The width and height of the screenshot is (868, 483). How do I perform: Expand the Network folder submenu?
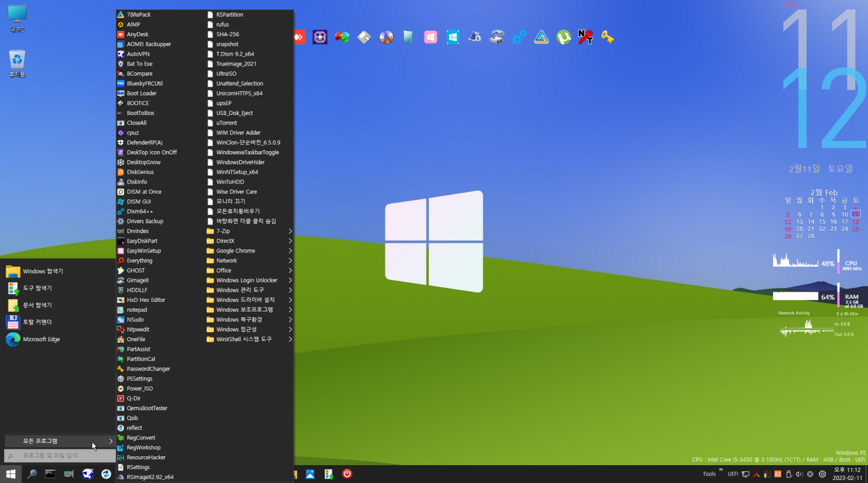click(x=250, y=260)
